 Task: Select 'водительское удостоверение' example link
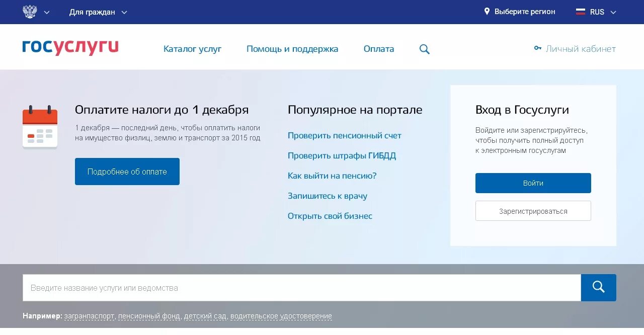(x=281, y=316)
